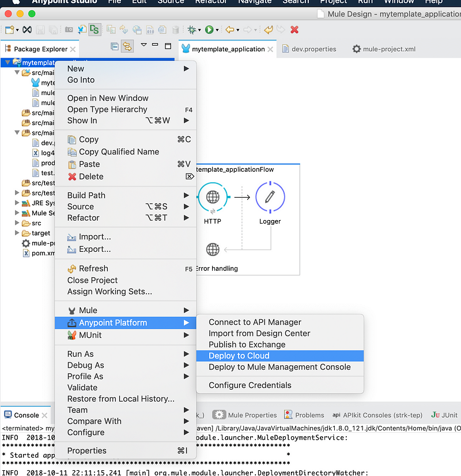The height and width of the screenshot is (476, 461).
Task: Choose Delete in the context menu
Action: pos(126,177)
